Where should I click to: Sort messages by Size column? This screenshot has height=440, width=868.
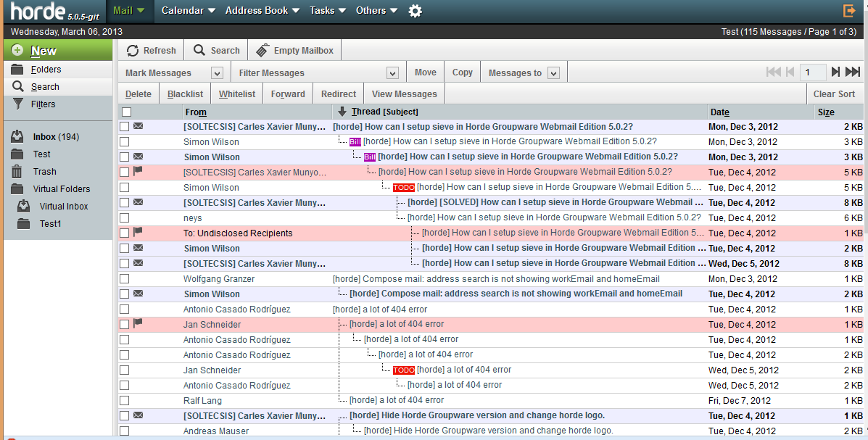tap(826, 112)
